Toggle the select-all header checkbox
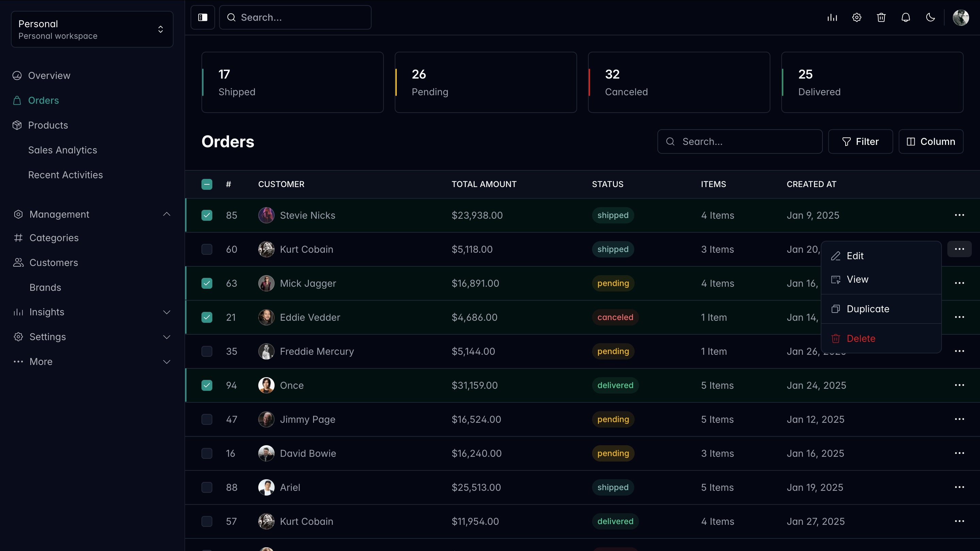Image resolution: width=980 pixels, height=551 pixels. 207,184
